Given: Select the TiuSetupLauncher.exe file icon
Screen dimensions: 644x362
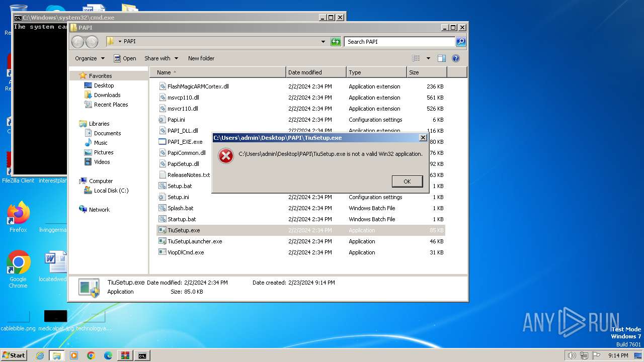Looking at the screenshot, I should [163, 241].
